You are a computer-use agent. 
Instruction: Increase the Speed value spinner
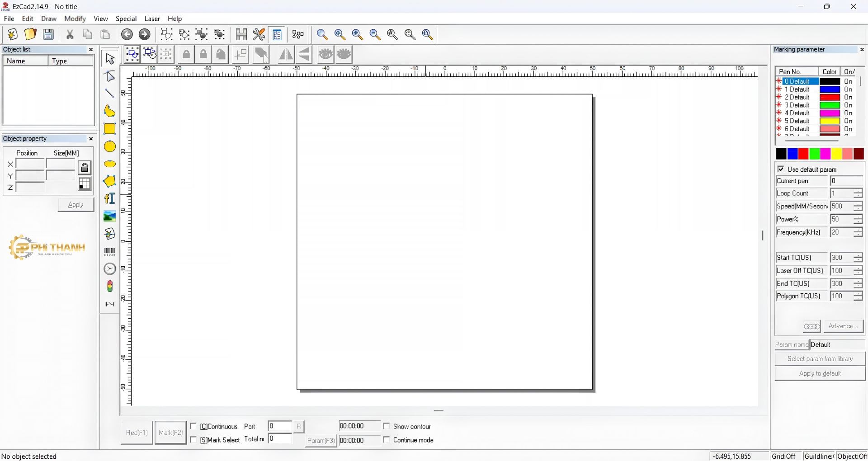pos(859,205)
